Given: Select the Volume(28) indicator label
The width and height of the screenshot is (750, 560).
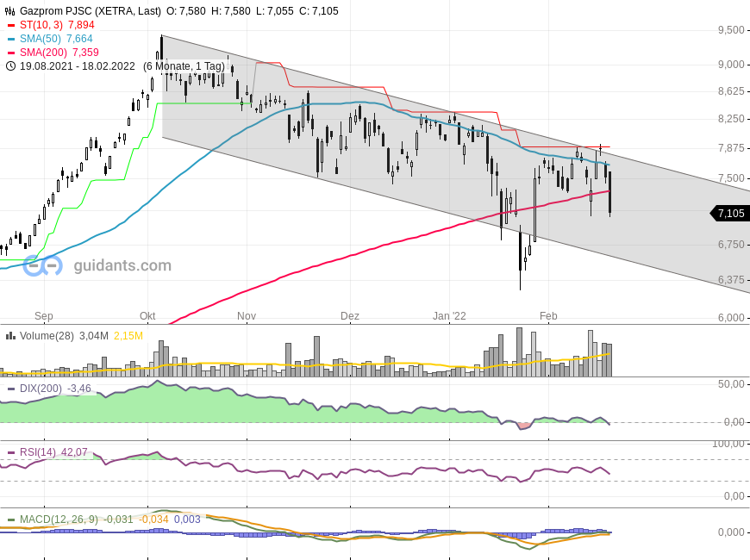Looking at the screenshot, I should pyautogui.click(x=47, y=336).
